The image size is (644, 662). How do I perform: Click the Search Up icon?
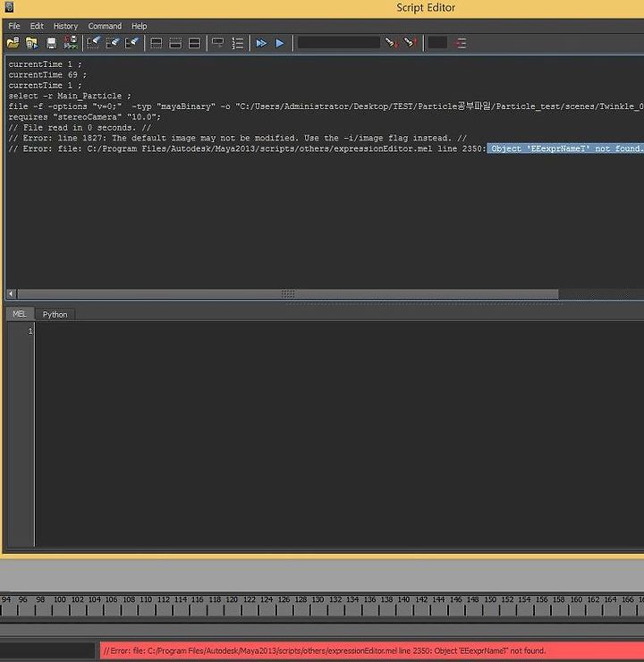tap(411, 43)
